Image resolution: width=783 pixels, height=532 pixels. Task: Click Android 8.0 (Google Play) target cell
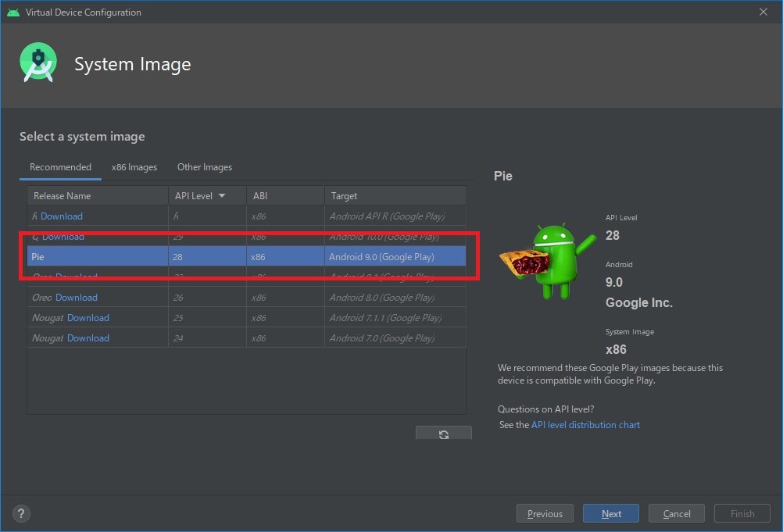coord(395,298)
